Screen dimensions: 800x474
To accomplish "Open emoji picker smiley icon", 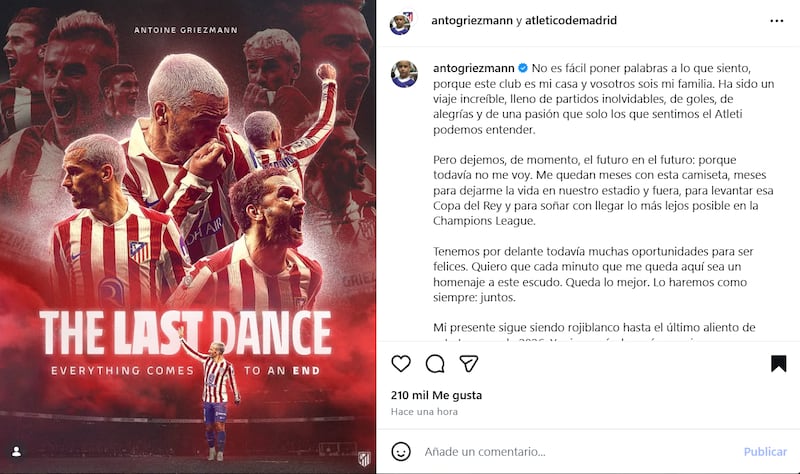I will (401, 452).
